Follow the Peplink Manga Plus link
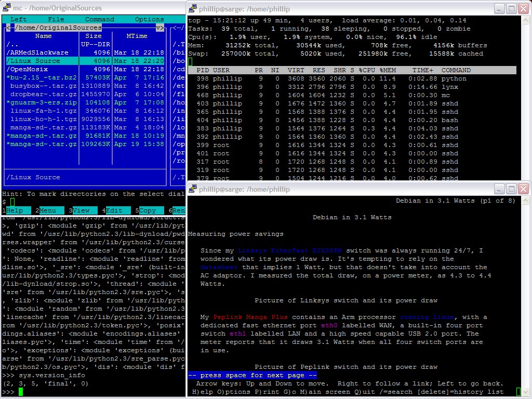532x399 pixels. pyautogui.click(x=250, y=317)
